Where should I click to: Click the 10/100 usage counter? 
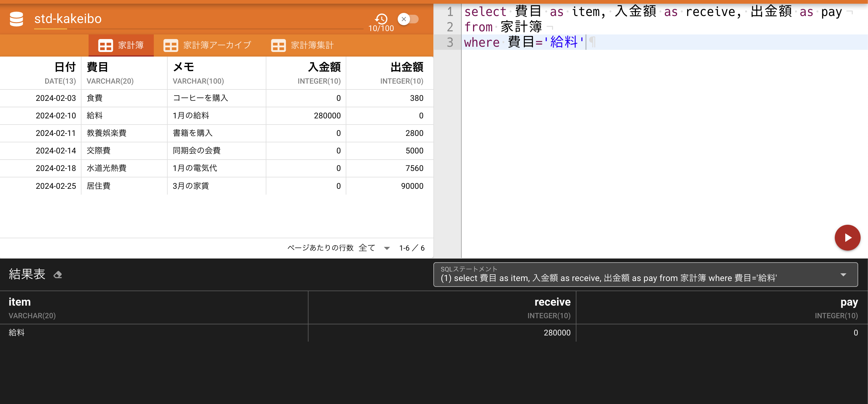pos(381,28)
